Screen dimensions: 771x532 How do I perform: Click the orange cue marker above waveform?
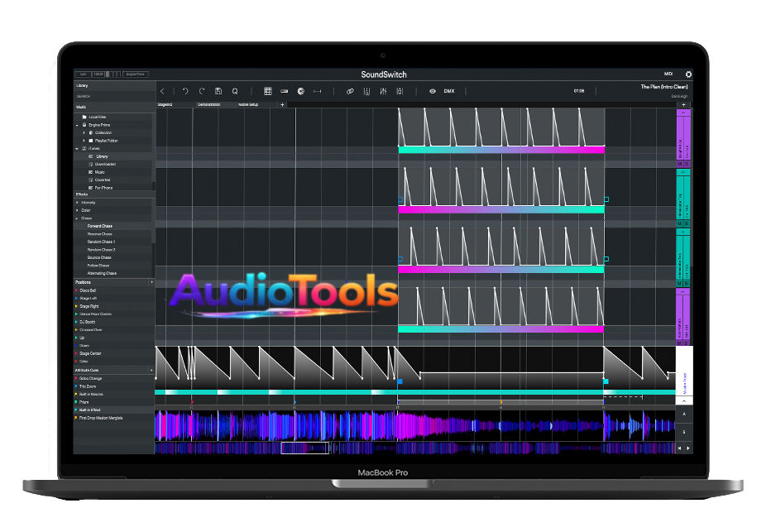pyautogui.click(x=501, y=402)
